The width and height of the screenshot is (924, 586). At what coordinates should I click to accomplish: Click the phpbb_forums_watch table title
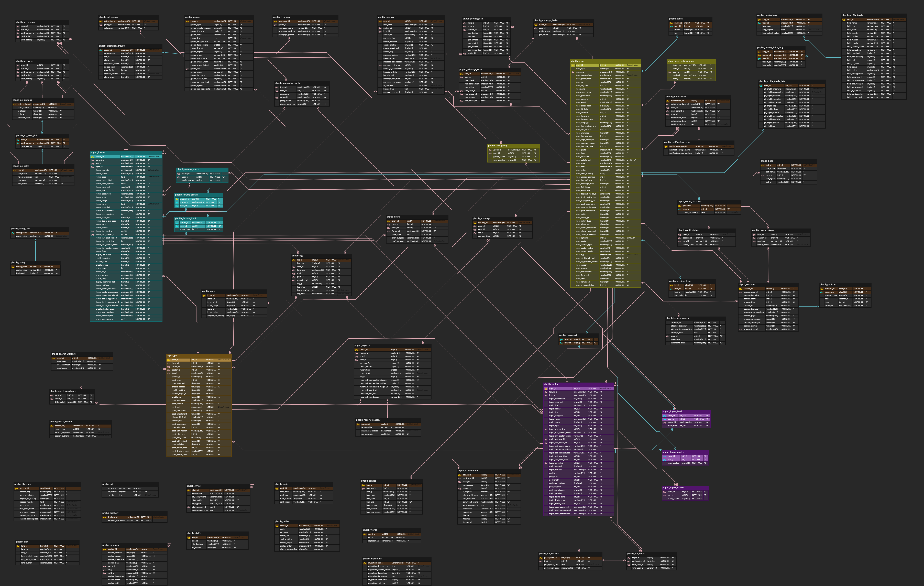click(188, 169)
